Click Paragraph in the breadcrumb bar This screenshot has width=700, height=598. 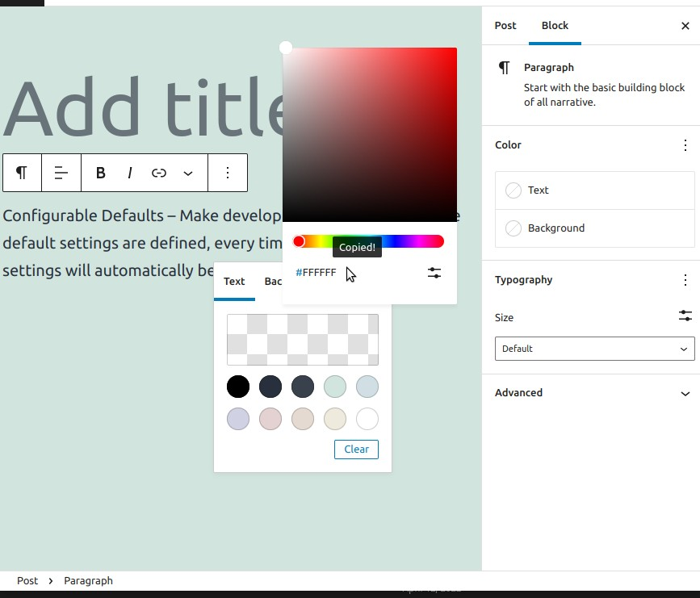point(88,580)
